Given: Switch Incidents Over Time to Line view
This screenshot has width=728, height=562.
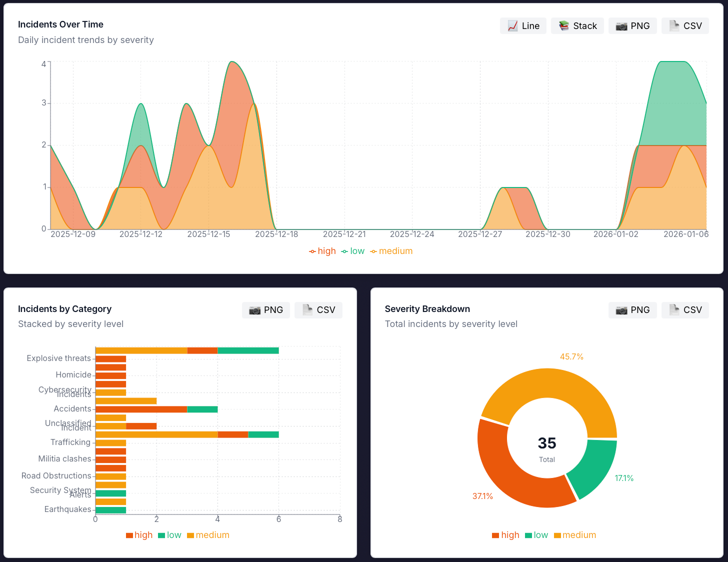Looking at the screenshot, I should coord(523,26).
